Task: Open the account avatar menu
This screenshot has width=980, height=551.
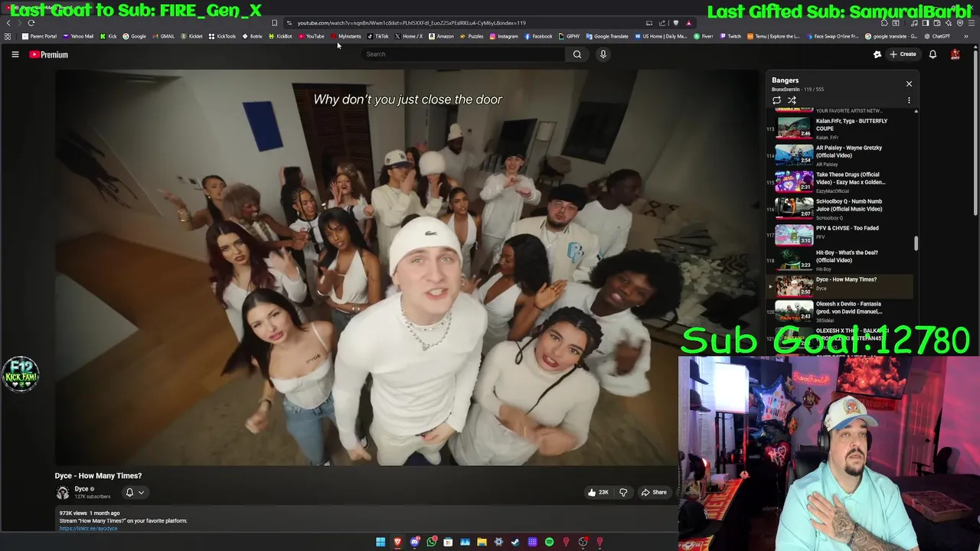Action: pos(955,54)
